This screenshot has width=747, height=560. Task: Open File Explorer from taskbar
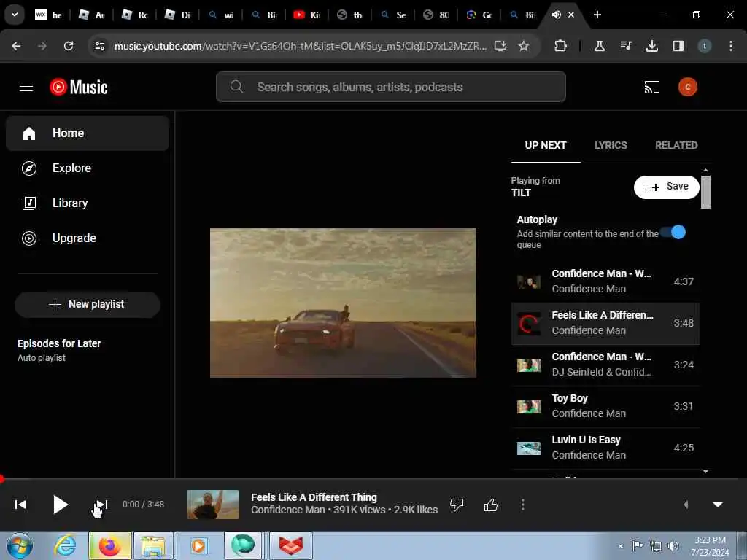[153, 545]
